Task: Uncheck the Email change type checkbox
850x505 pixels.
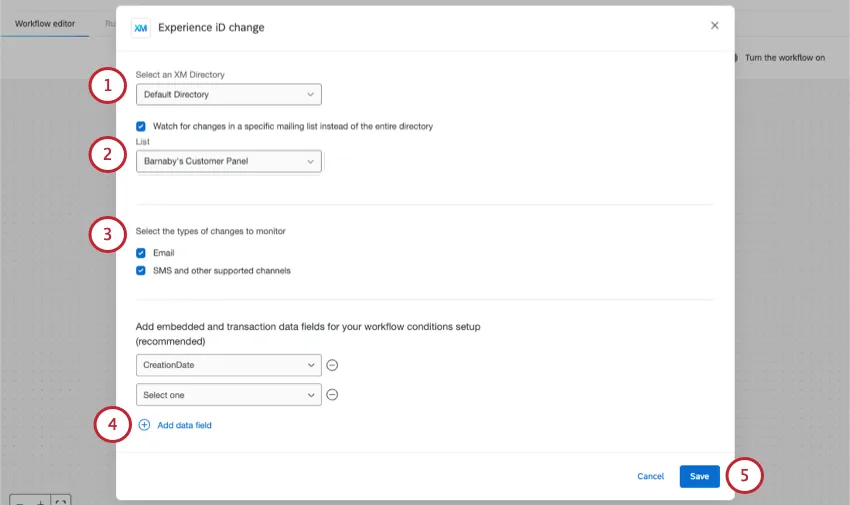Action: point(141,253)
